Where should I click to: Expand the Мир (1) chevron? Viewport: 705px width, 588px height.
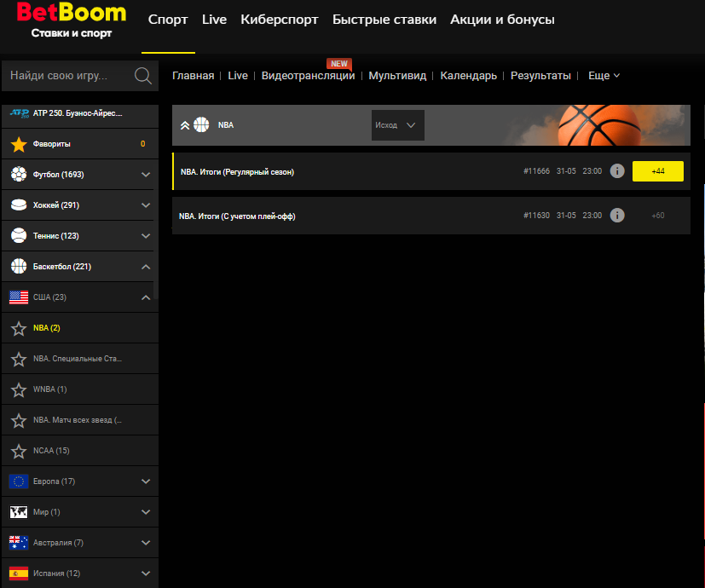pos(146,512)
